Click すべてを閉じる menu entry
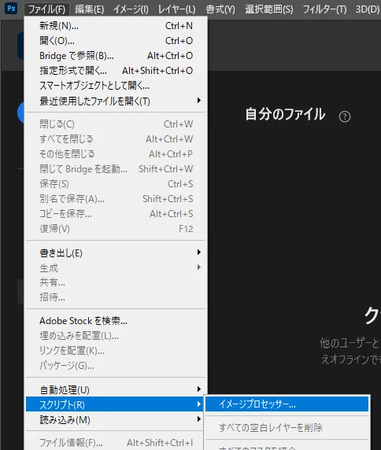This screenshot has height=450, width=381. click(116, 139)
